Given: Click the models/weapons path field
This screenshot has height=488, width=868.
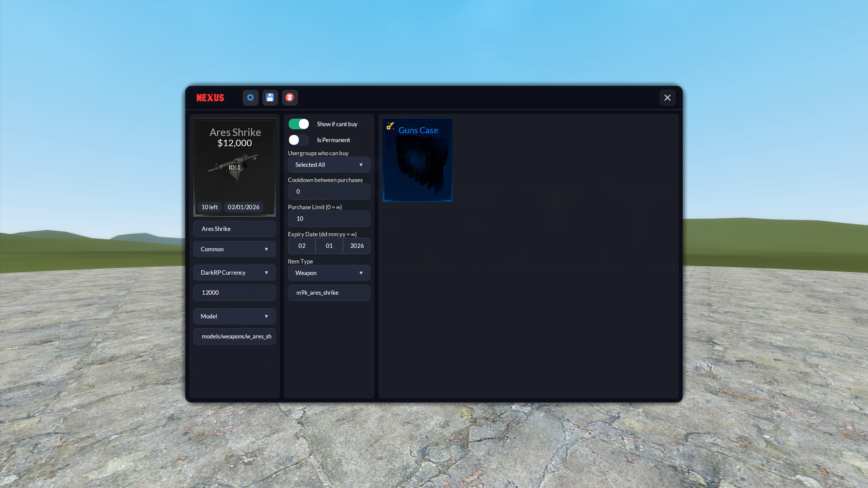Looking at the screenshot, I should click(x=234, y=336).
